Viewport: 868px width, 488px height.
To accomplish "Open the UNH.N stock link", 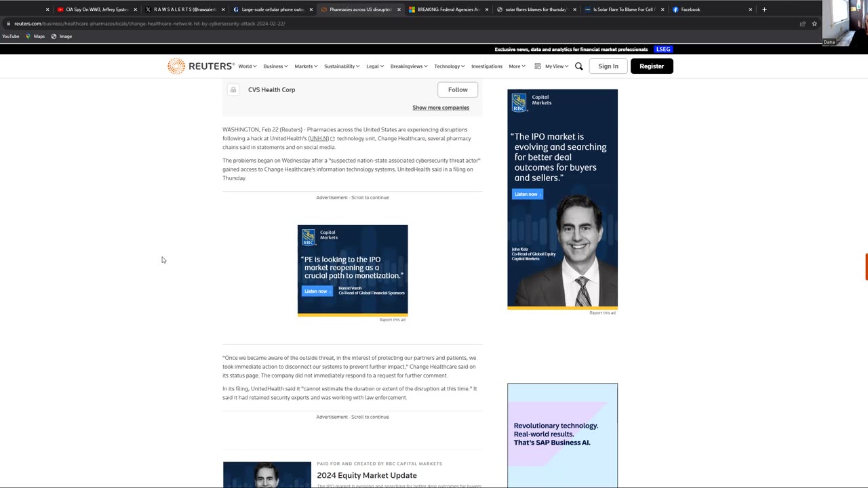I will pyautogui.click(x=318, y=138).
